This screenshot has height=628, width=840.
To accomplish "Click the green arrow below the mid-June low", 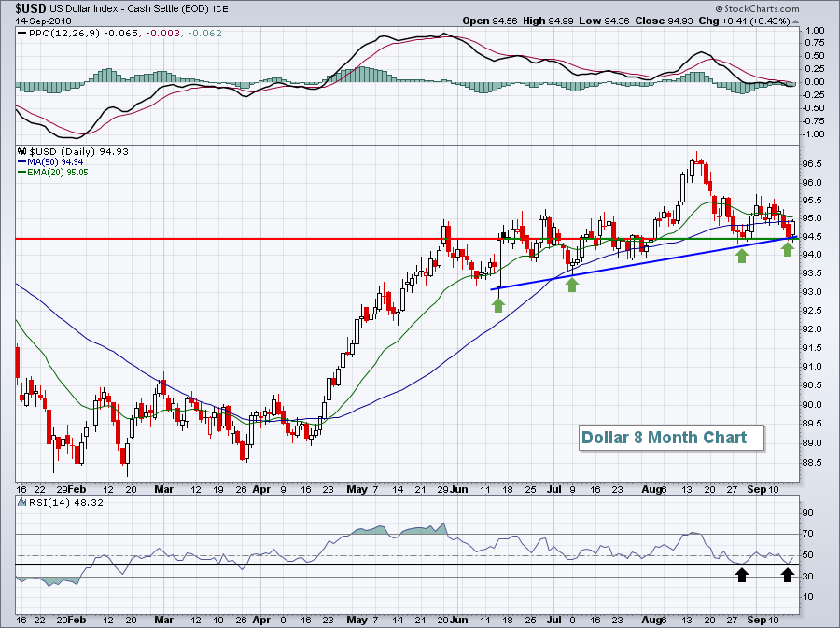I will coord(498,304).
